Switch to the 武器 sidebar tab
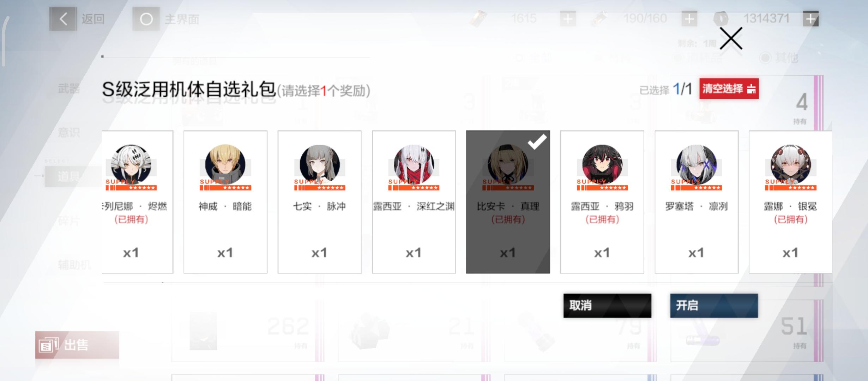The width and height of the screenshot is (868, 381). [69, 88]
